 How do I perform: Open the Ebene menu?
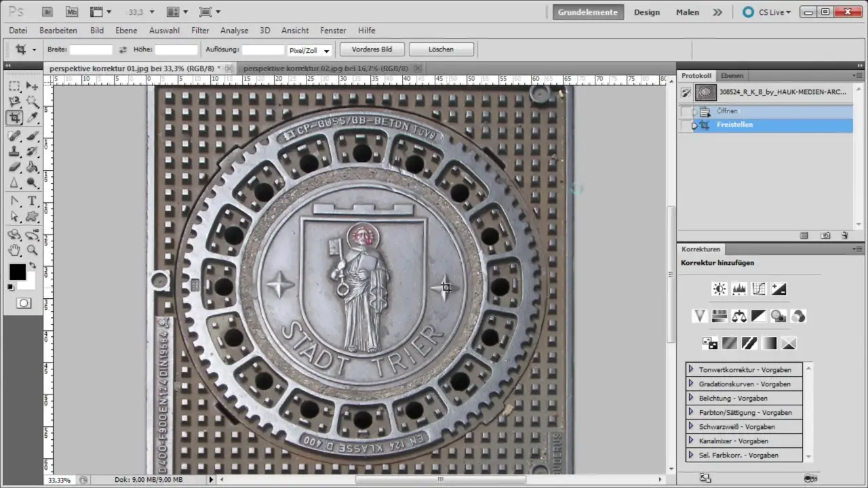126,30
